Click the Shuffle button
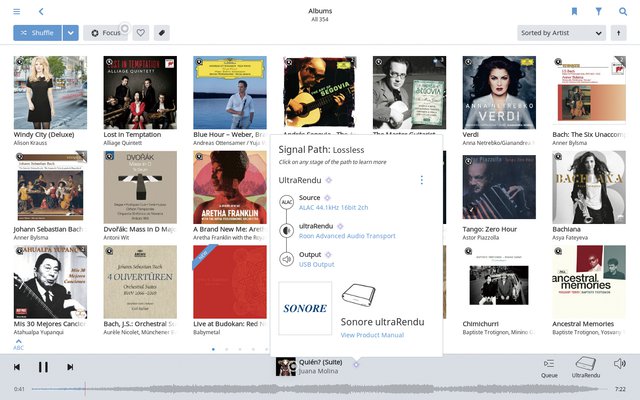This screenshot has height=400, width=640. click(x=38, y=33)
